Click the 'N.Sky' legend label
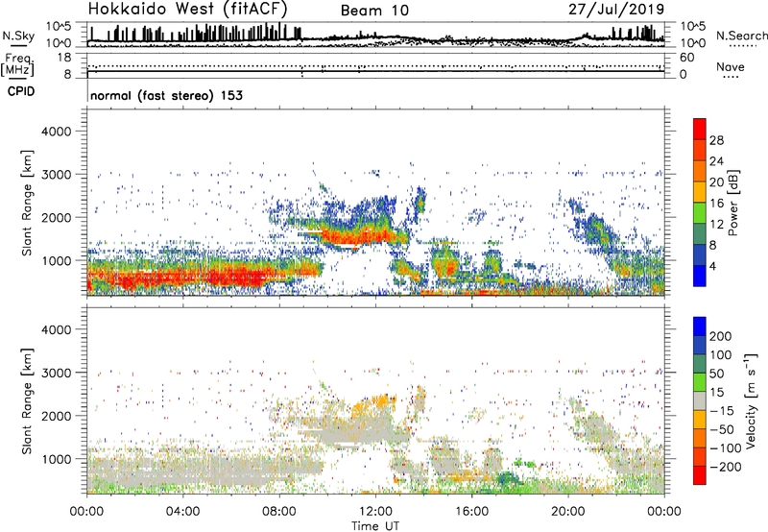Image resolution: width=768 pixels, height=532 pixels. pyautogui.click(x=18, y=36)
